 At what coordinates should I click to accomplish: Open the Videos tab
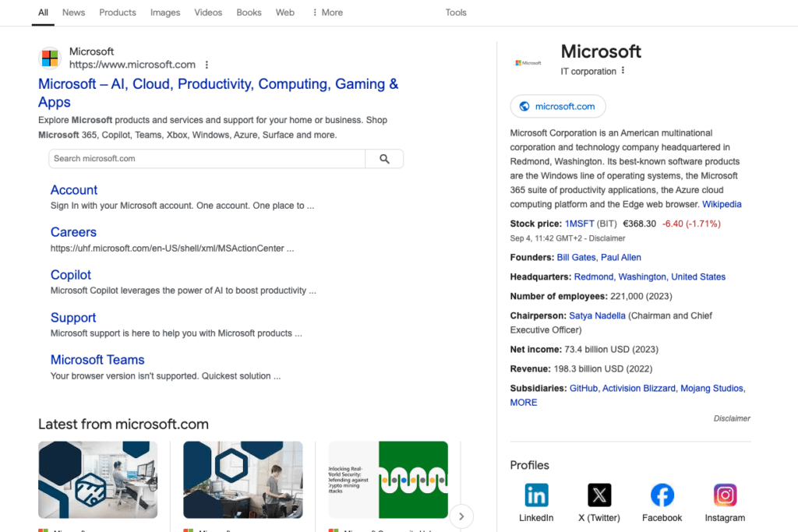coord(208,12)
